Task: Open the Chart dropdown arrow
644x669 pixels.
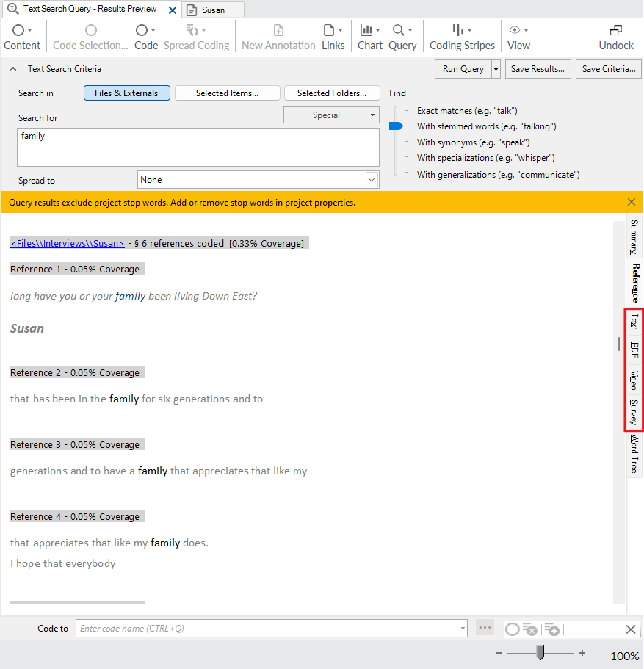Action: pyautogui.click(x=377, y=31)
